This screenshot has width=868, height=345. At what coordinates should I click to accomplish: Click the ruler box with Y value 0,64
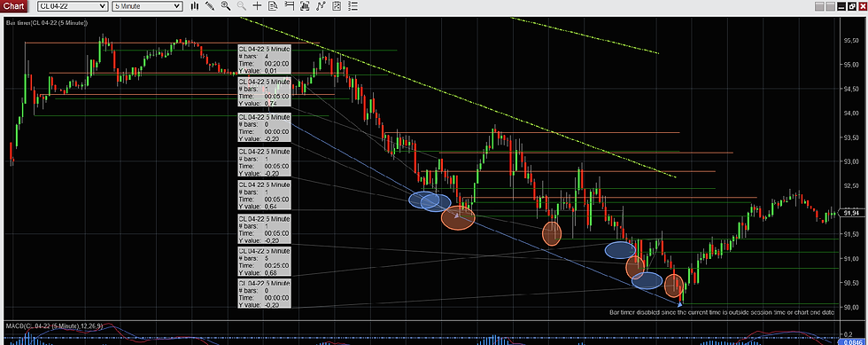point(264,195)
